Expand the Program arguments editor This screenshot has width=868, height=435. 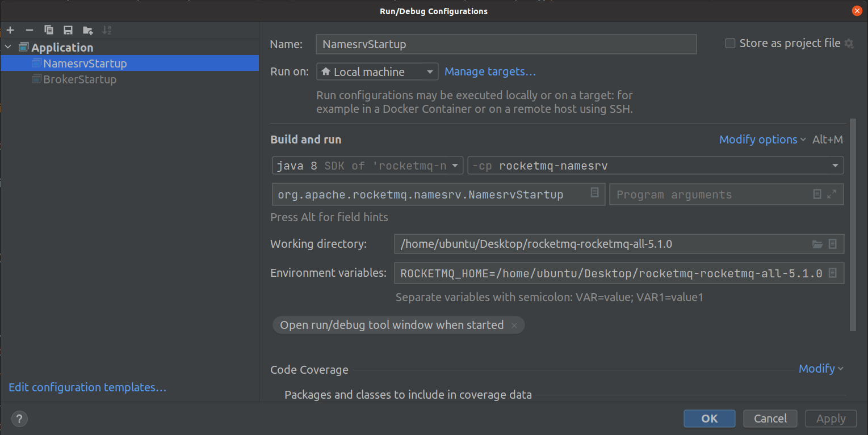click(833, 194)
